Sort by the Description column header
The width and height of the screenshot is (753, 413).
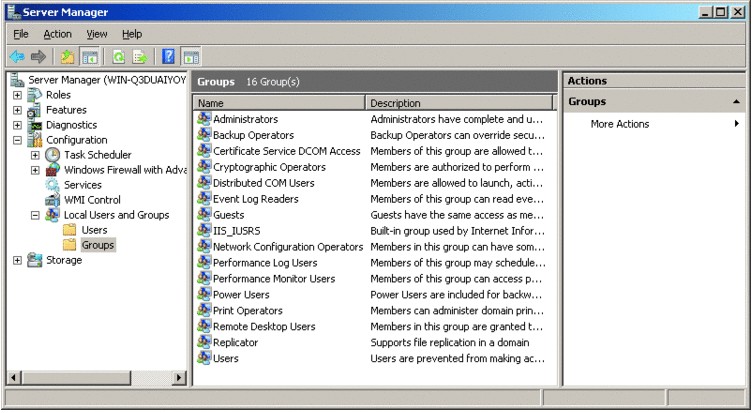pyautogui.click(x=459, y=103)
